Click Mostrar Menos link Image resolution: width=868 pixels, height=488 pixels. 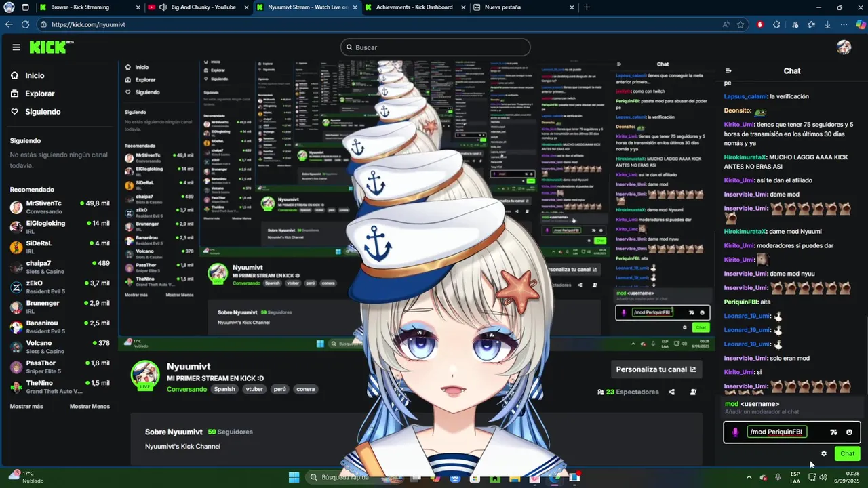(90, 407)
